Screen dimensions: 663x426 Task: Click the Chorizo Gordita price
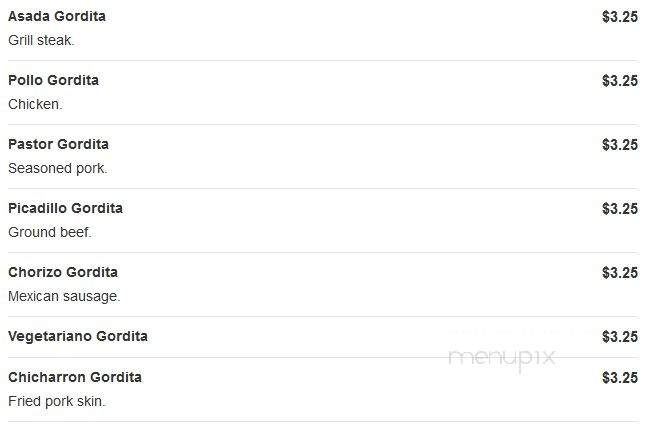620,272
